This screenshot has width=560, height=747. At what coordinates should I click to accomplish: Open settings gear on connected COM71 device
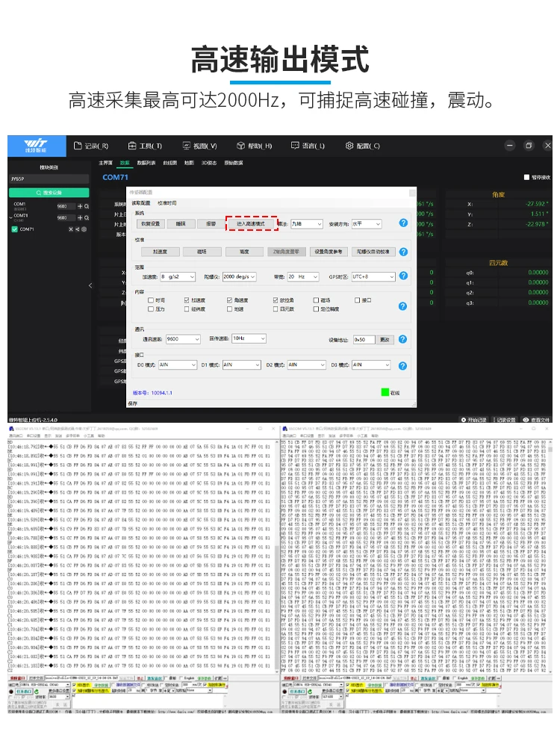(84, 229)
